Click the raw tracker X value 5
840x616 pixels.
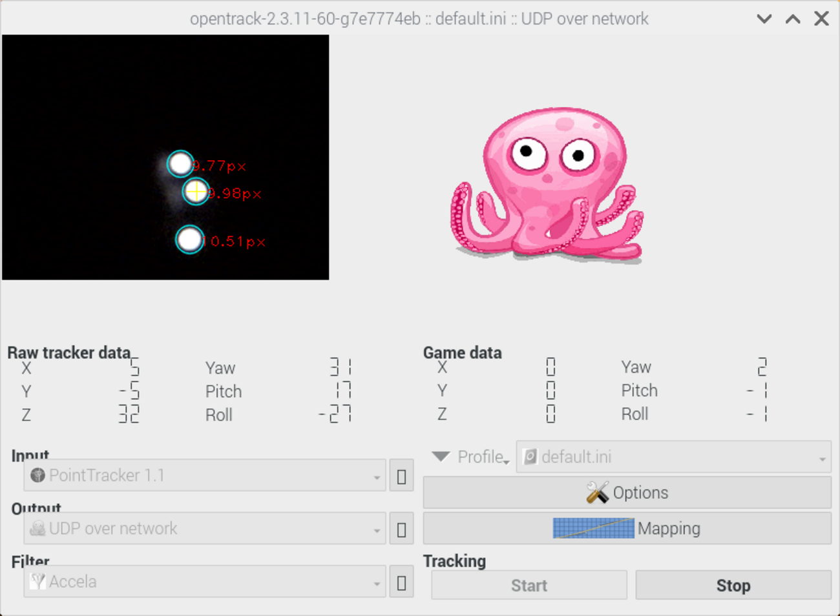134,367
